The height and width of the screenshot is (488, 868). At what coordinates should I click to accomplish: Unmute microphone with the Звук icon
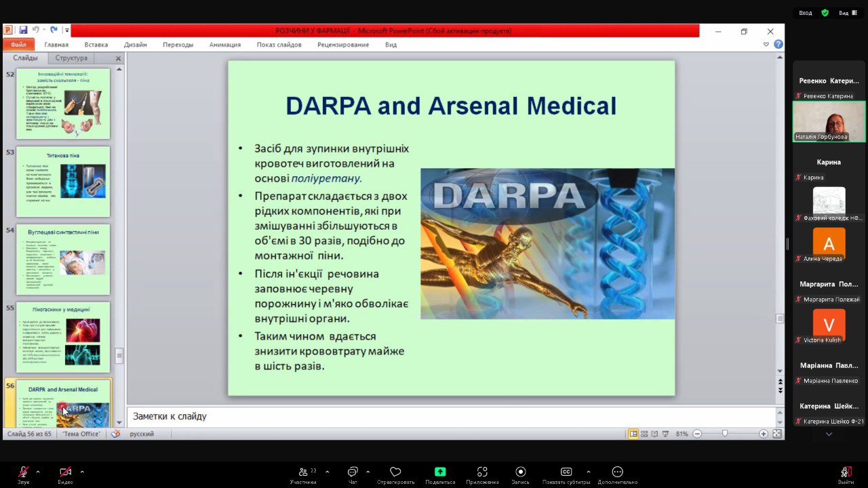coord(24,472)
